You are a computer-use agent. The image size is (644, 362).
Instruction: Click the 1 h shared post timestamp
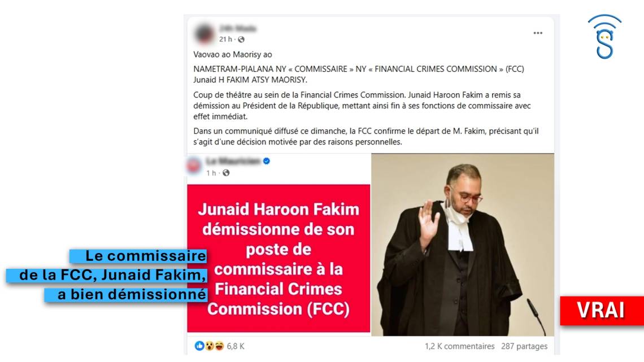[211, 173]
